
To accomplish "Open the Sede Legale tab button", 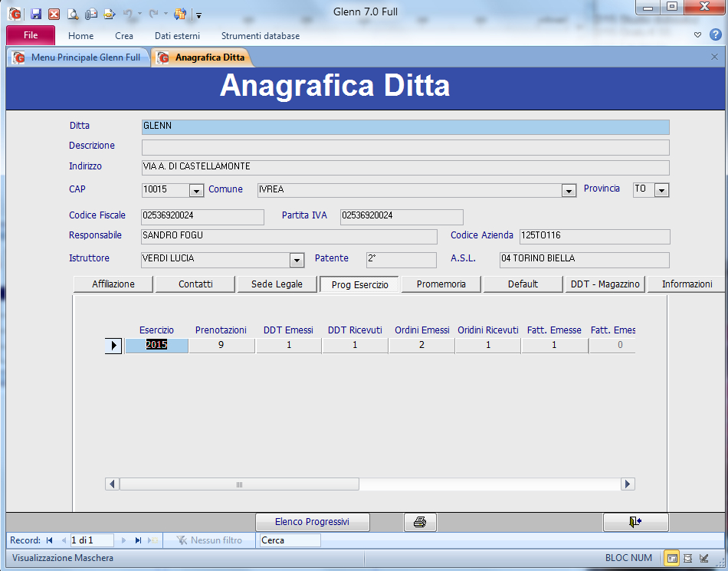I will 277,284.
